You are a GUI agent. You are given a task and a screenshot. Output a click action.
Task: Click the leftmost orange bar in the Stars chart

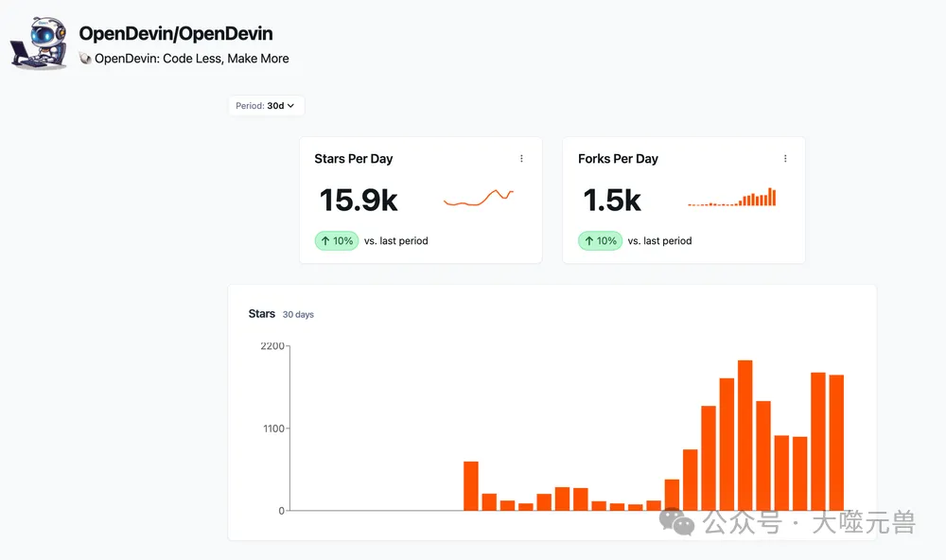pyautogui.click(x=471, y=486)
